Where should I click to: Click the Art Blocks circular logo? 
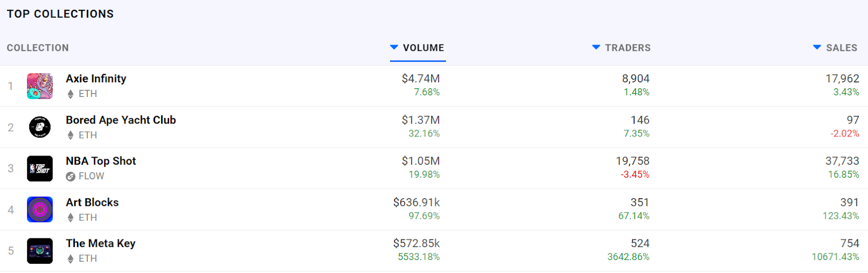pyautogui.click(x=40, y=210)
